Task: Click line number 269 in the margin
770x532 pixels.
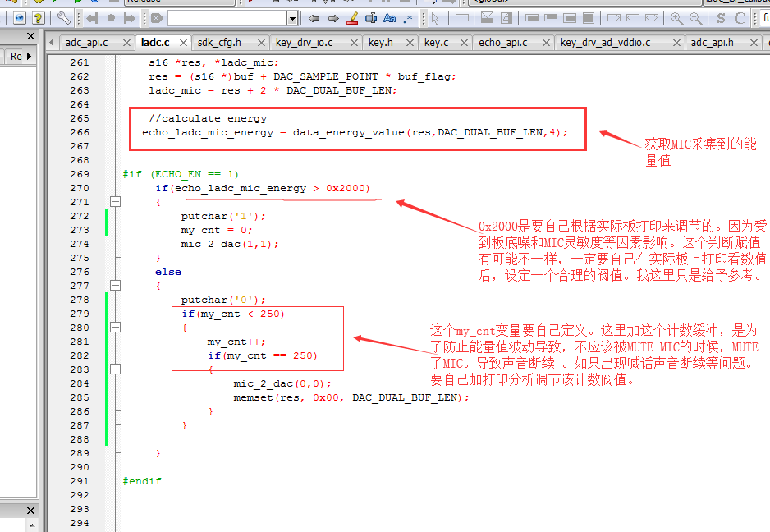Action: pyautogui.click(x=80, y=174)
